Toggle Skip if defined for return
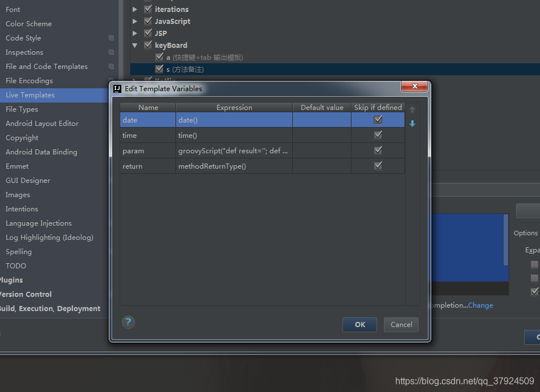540x392 pixels. tap(378, 166)
